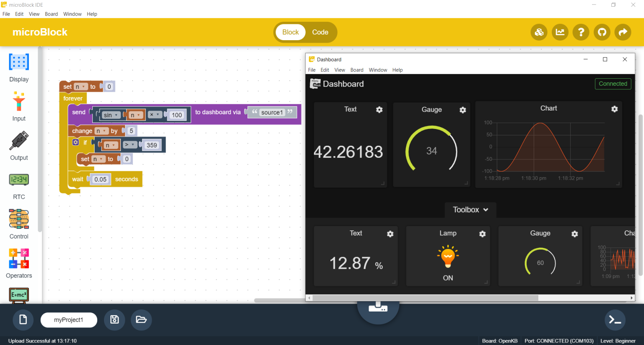
Task: Open settings gear of Chart widget
Action: (x=615, y=109)
